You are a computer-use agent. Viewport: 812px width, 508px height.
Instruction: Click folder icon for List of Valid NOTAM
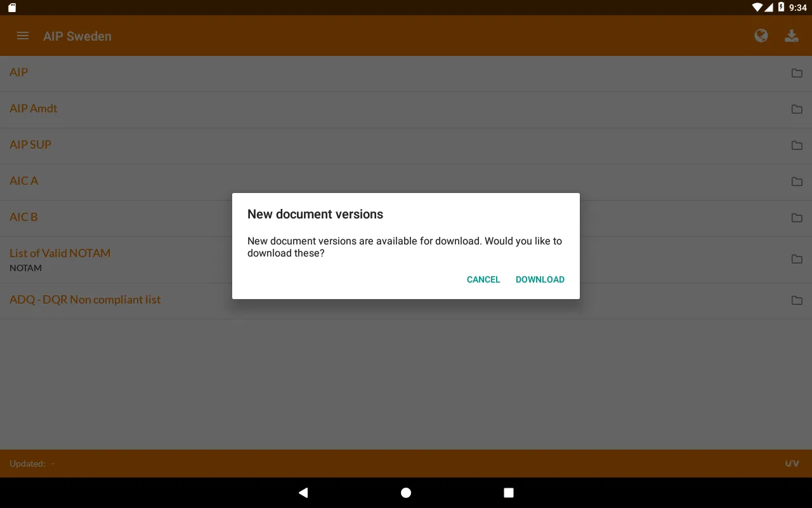pos(797,259)
